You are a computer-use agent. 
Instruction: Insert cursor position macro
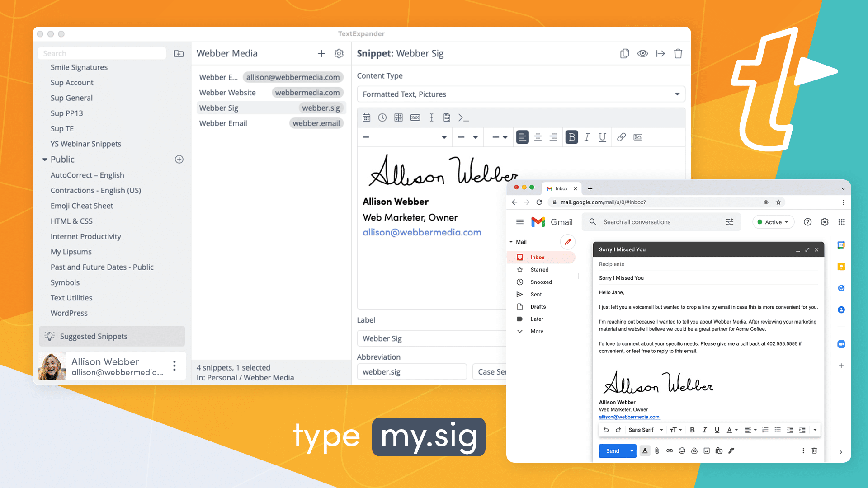click(432, 117)
